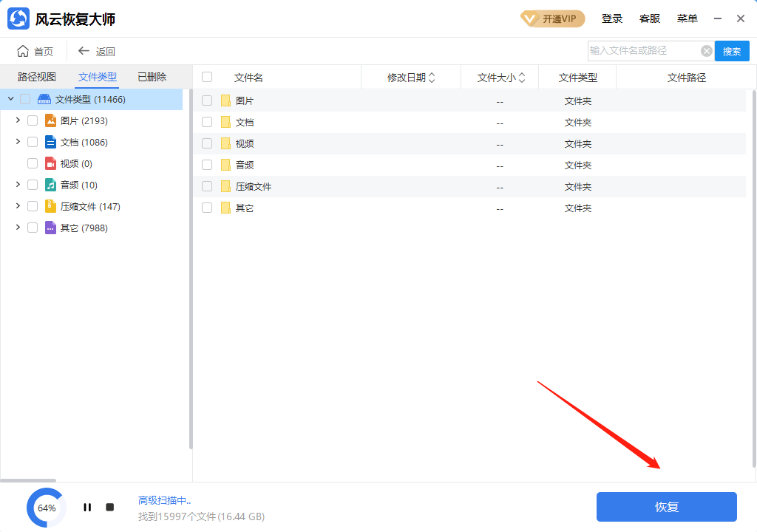
Task: Expand the 其它 (7988) tree node
Action: coord(18,228)
